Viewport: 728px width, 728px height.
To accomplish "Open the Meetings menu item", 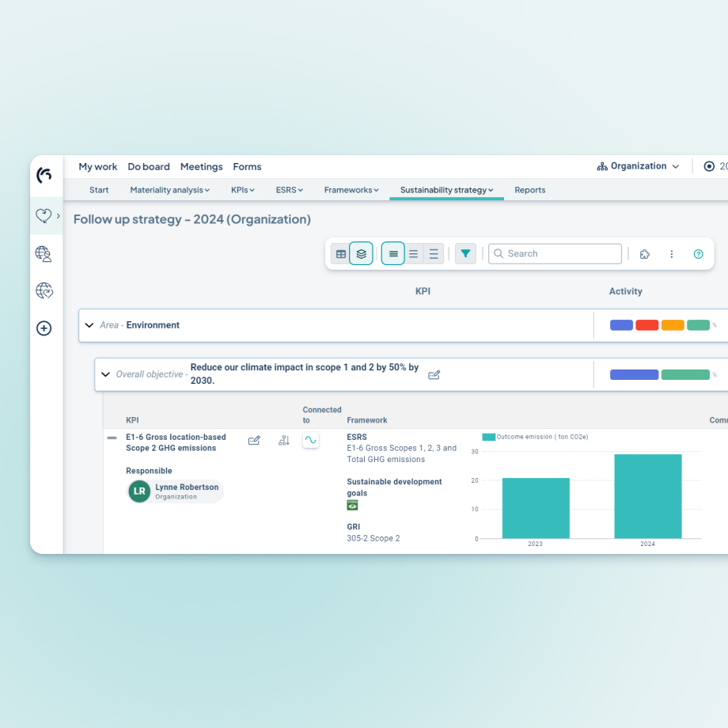I will click(x=201, y=167).
